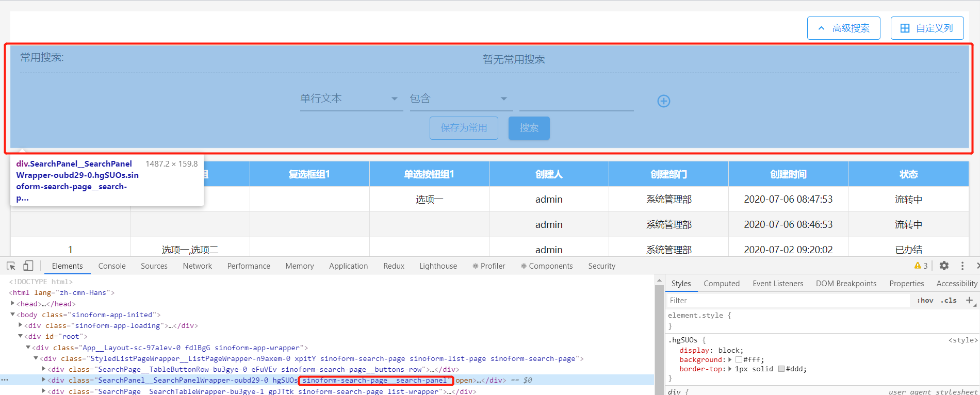Open the Redux tab
The height and width of the screenshot is (395, 980).
(x=394, y=266)
